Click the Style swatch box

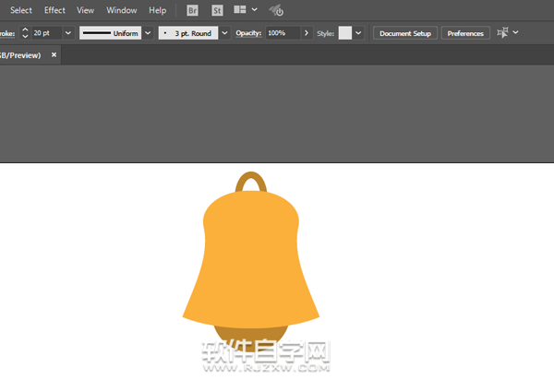point(345,33)
